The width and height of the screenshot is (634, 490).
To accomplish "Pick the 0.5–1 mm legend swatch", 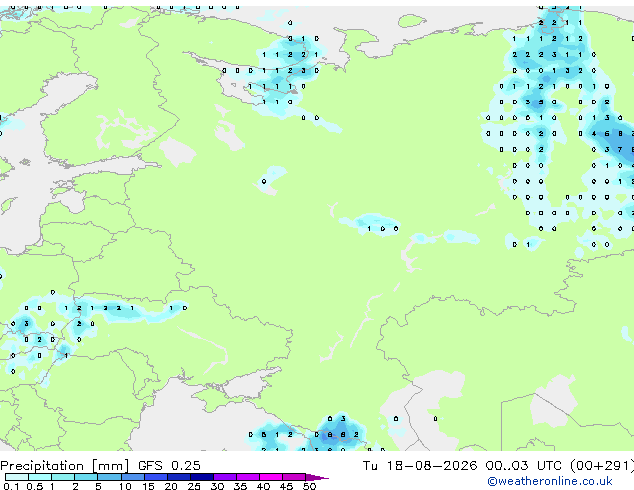I will click(x=40, y=477).
